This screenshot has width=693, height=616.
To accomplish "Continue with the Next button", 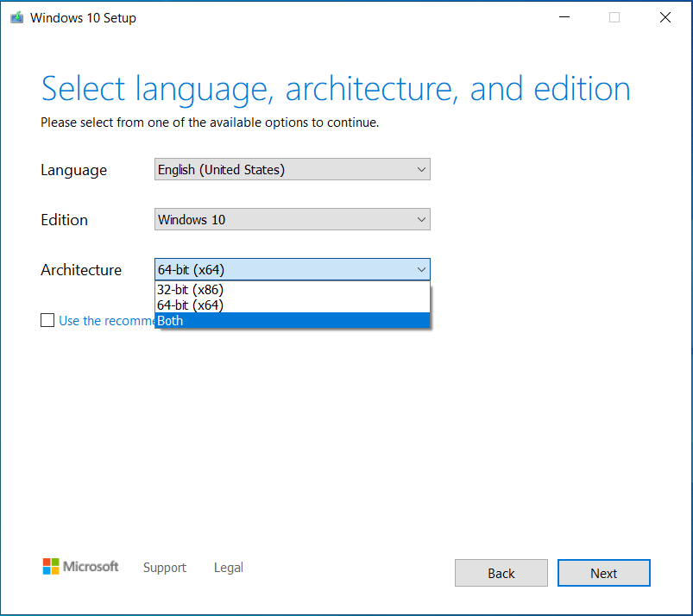I will [x=604, y=573].
